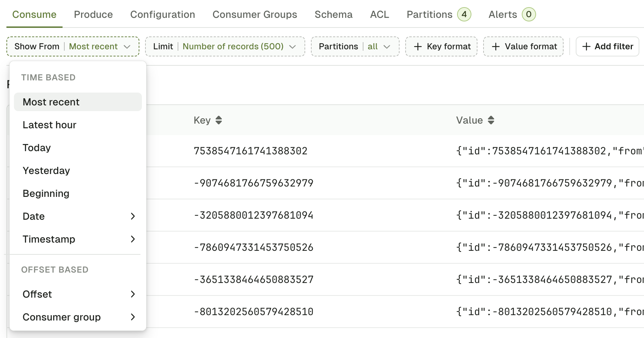This screenshot has height=338, width=644.
Task: Click the Partitions count badge 4
Action: click(464, 14)
